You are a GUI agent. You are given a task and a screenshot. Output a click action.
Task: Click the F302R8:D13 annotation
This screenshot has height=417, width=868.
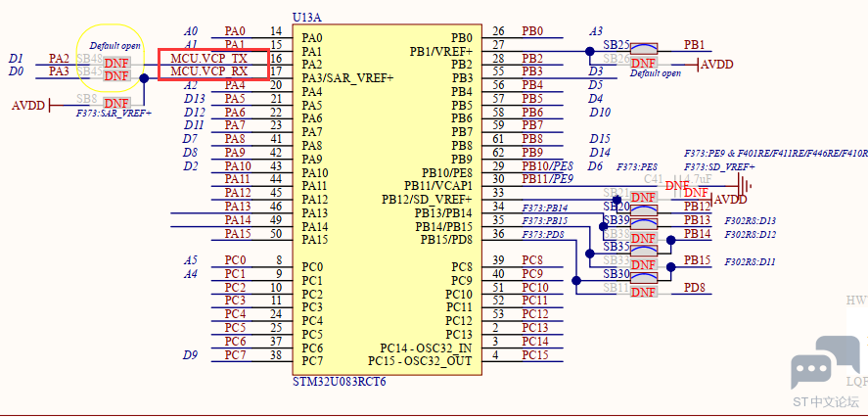coord(751,221)
